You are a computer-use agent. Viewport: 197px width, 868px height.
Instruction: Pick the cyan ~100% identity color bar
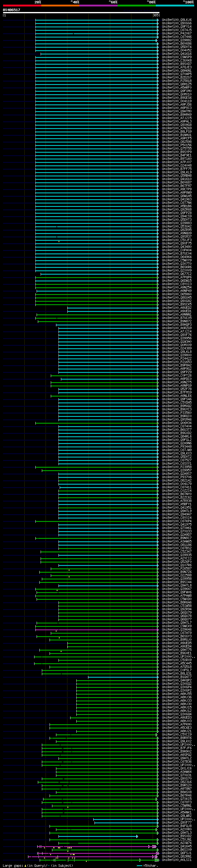pos(175,6)
